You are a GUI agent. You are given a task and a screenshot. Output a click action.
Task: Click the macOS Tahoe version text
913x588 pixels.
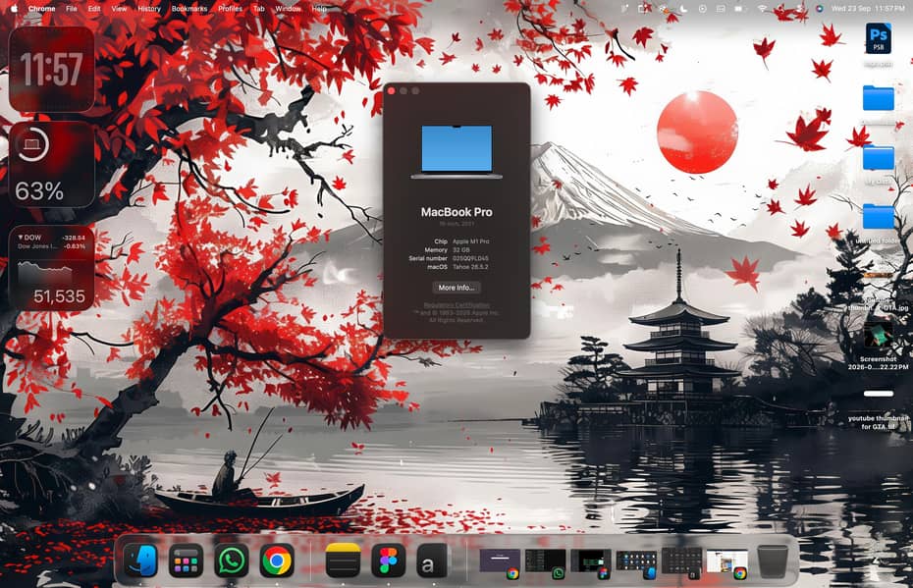[470, 267]
